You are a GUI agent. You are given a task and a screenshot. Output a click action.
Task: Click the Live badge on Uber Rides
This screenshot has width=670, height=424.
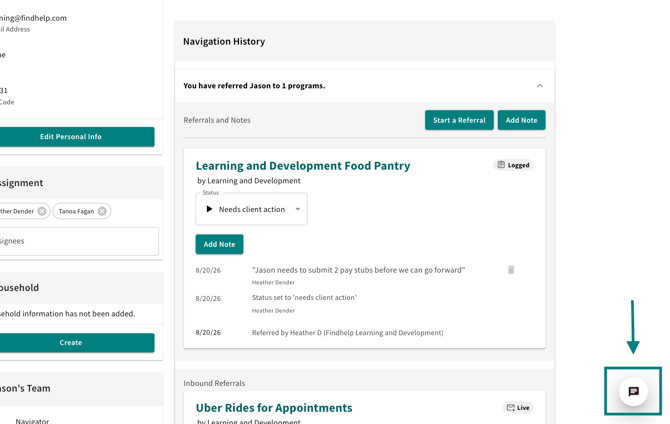tap(518, 408)
